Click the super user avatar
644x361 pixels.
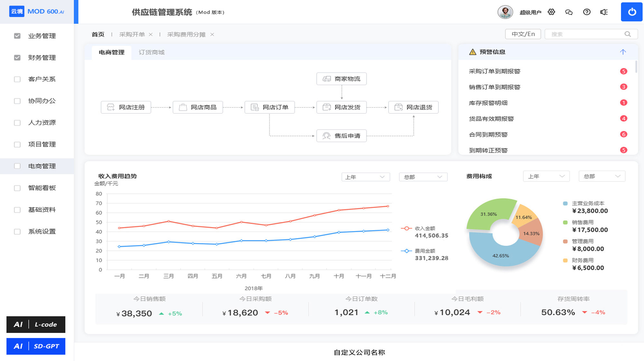[505, 12]
